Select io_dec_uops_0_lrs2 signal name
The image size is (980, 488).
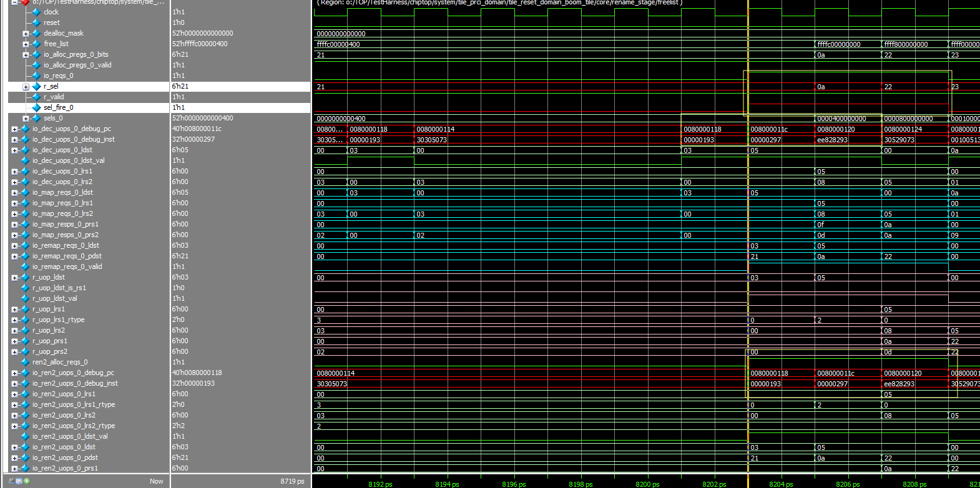pos(62,182)
